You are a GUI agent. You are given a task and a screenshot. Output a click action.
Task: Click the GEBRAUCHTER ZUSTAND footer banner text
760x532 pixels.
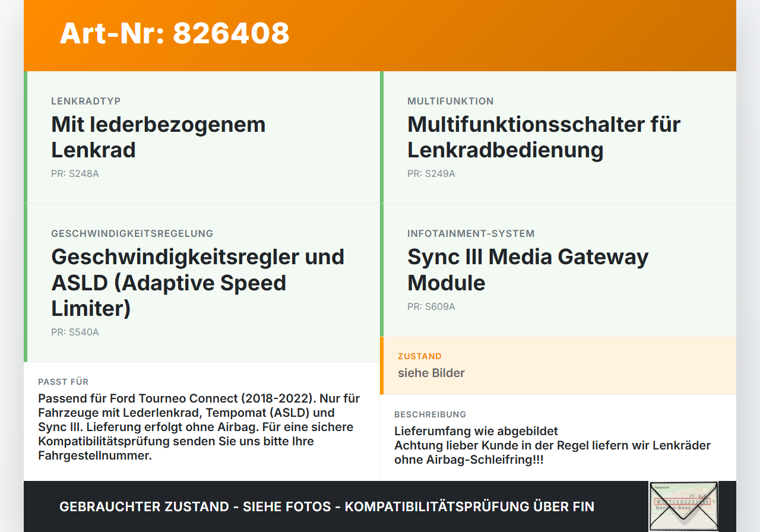click(327, 506)
